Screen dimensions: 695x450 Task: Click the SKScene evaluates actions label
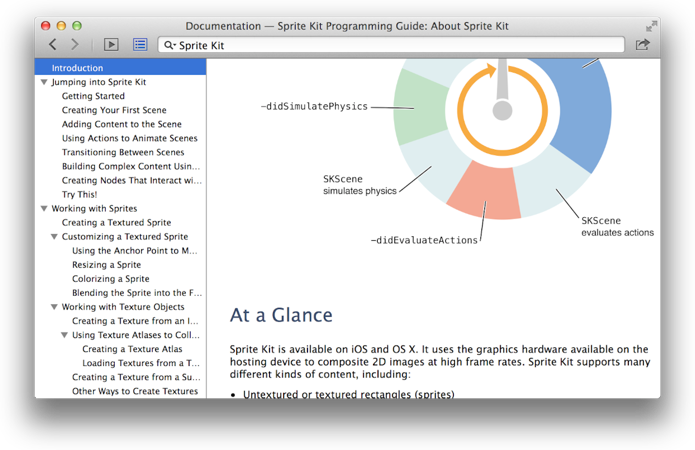[617, 227]
